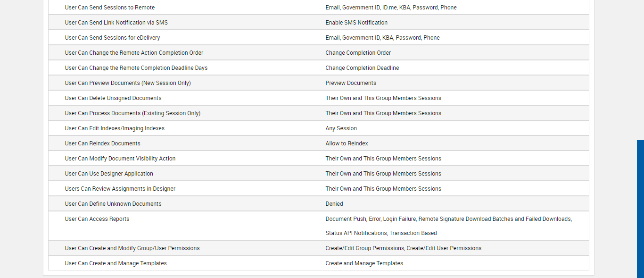Viewport: 644px width, 278px height.
Task: Click 'User Can Delete Unsigned Documents' label
Action: [113, 98]
